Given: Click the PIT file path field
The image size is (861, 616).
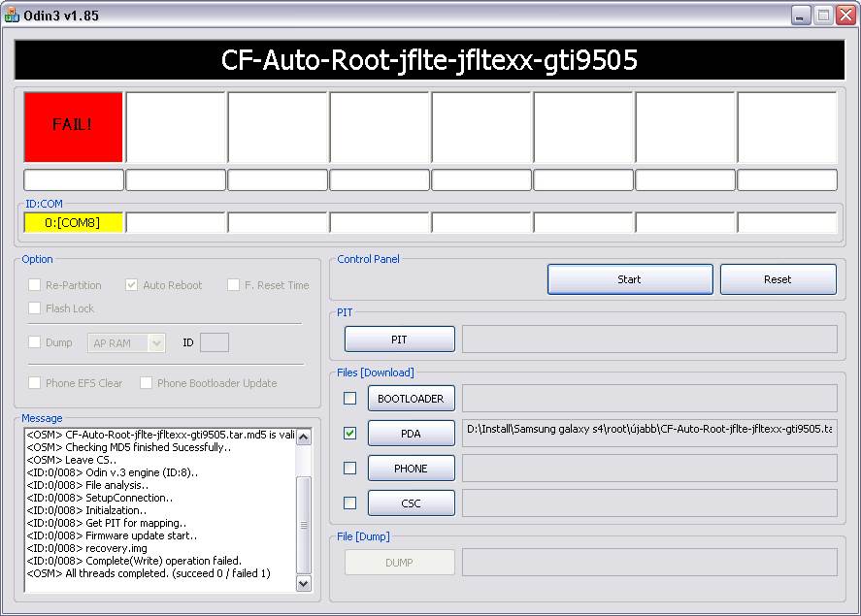Looking at the screenshot, I should pos(649,339).
